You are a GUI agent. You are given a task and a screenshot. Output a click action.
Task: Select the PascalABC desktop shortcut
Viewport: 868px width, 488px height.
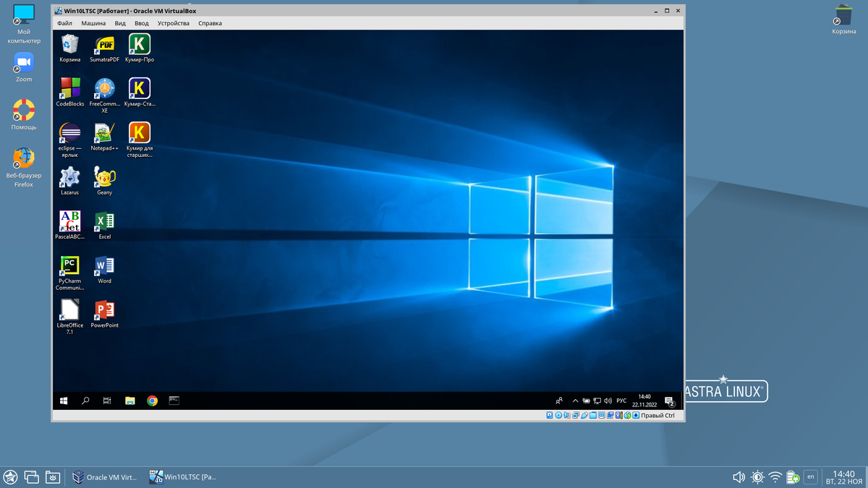pyautogui.click(x=70, y=225)
